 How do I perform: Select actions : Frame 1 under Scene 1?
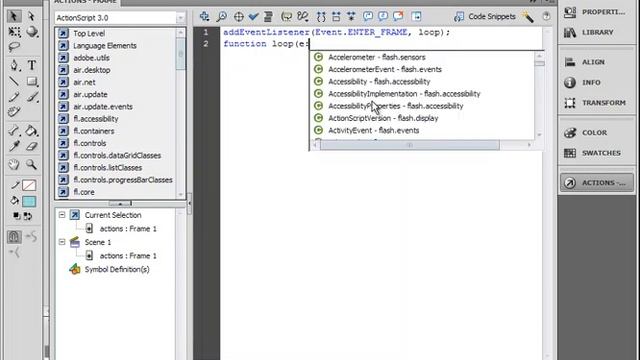[128, 256]
